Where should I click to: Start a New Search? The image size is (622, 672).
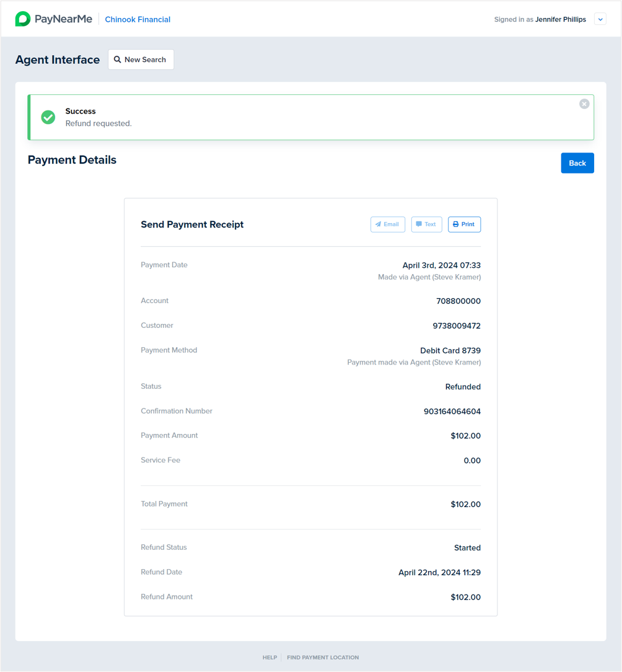pos(141,60)
